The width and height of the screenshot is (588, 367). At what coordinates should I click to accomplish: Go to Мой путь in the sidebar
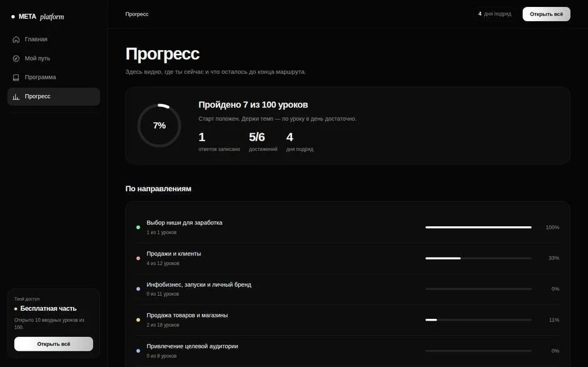[x=54, y=59]
